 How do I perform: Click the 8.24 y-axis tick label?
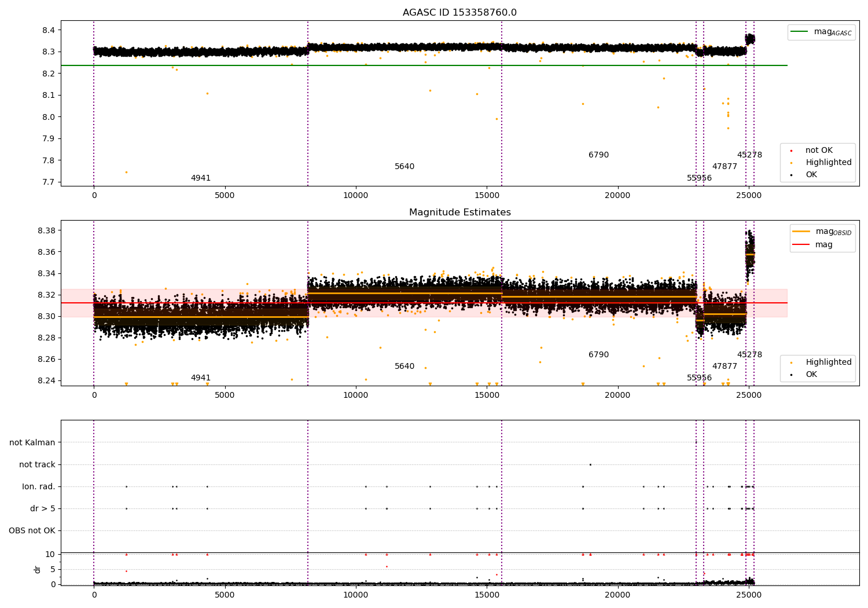click(45, 381)
